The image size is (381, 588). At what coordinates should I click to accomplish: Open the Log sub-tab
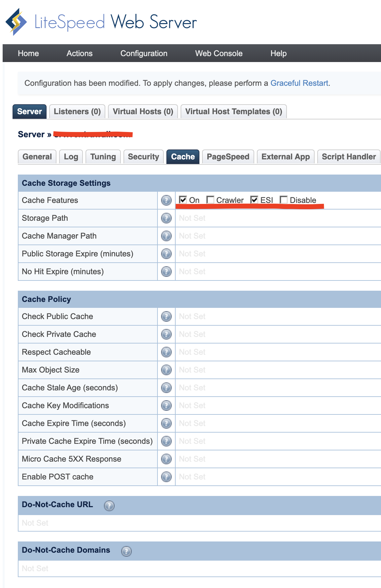click(71, 157)
